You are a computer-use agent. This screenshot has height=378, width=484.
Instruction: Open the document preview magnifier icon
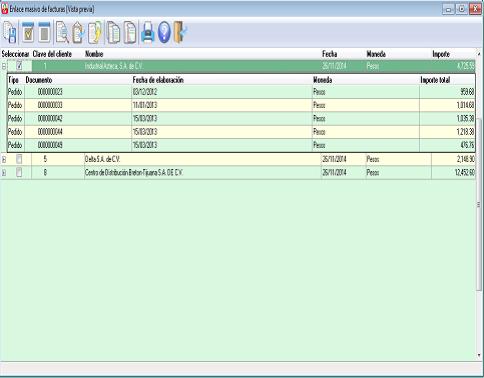point(62,33)
